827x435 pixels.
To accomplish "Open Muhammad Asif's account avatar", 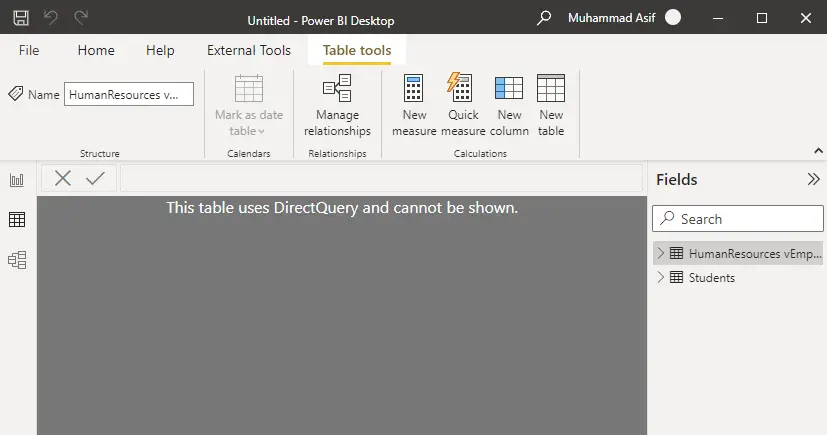I will [672, 17].
